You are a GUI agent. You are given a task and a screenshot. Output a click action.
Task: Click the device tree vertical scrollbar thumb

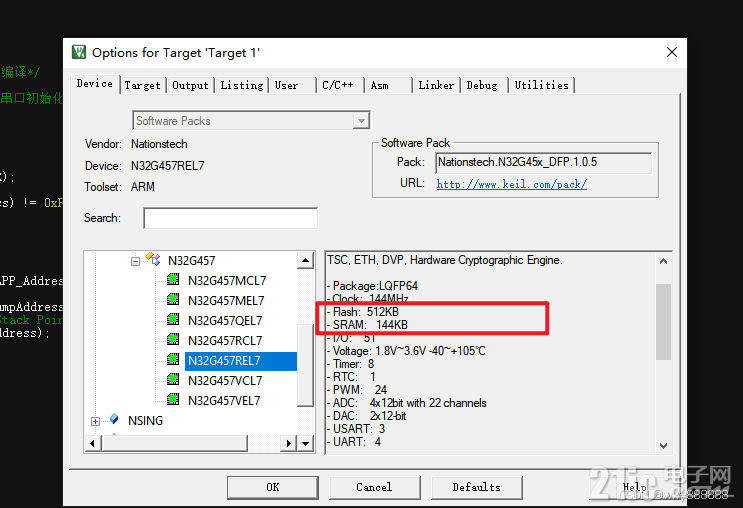305,365
